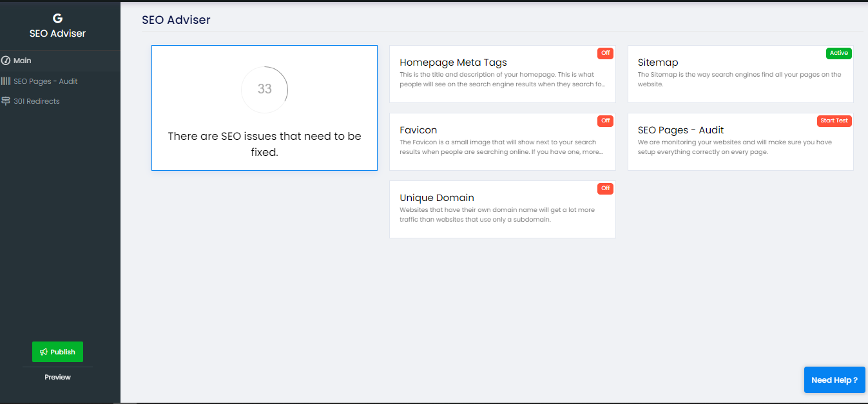Viewport: 868px width, 404px height.
Task: Click the Unique Domain description text
Action: [x=497, y=215]
